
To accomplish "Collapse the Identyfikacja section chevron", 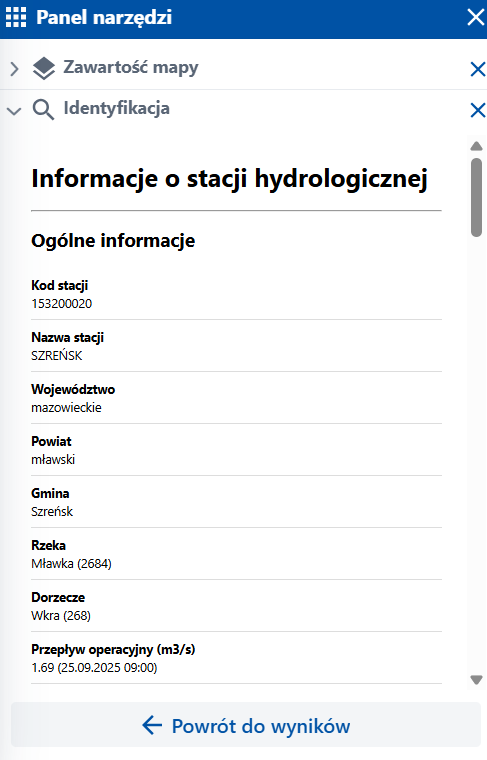I will (14, 111).
